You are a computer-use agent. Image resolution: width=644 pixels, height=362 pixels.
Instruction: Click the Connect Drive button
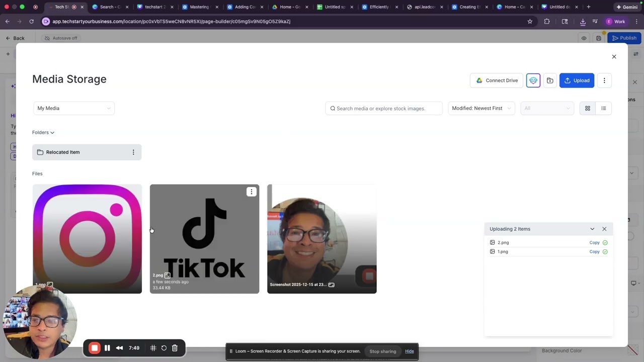(497, 80)
